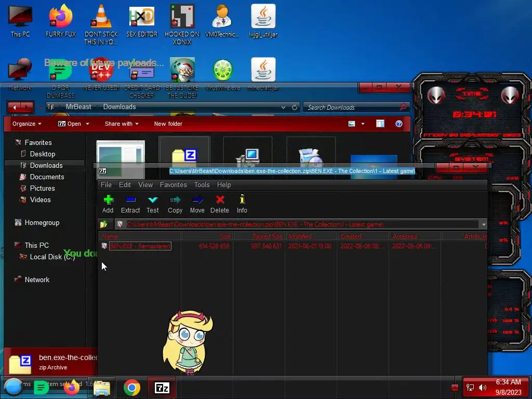Click Downloads in Explorer breadcrumb
Viewport: 532px width, 399px height.
pyautogui.click(x=119, y=107)
